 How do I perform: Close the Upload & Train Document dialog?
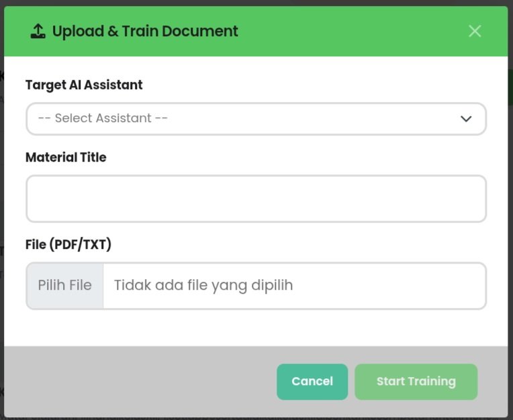click(475, 31)
